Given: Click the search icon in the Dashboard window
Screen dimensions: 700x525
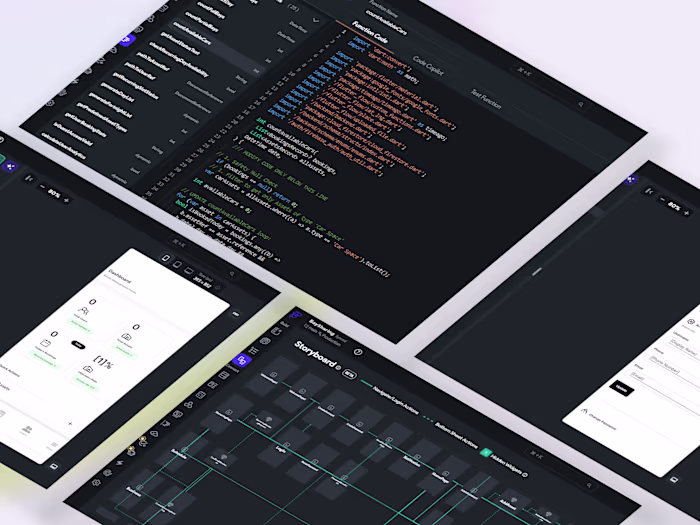Looking at the screenshot, I should 232,274.
